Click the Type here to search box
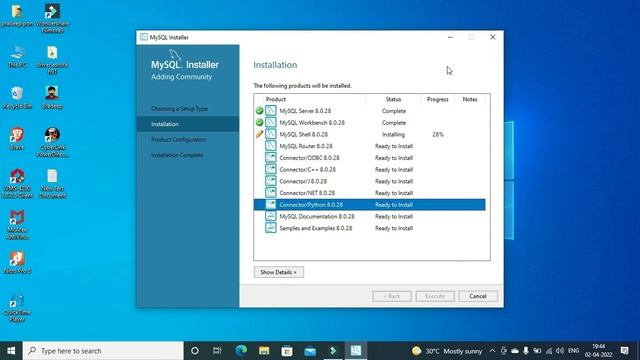Screen dimensions: 640x360 tap(103, 351)
